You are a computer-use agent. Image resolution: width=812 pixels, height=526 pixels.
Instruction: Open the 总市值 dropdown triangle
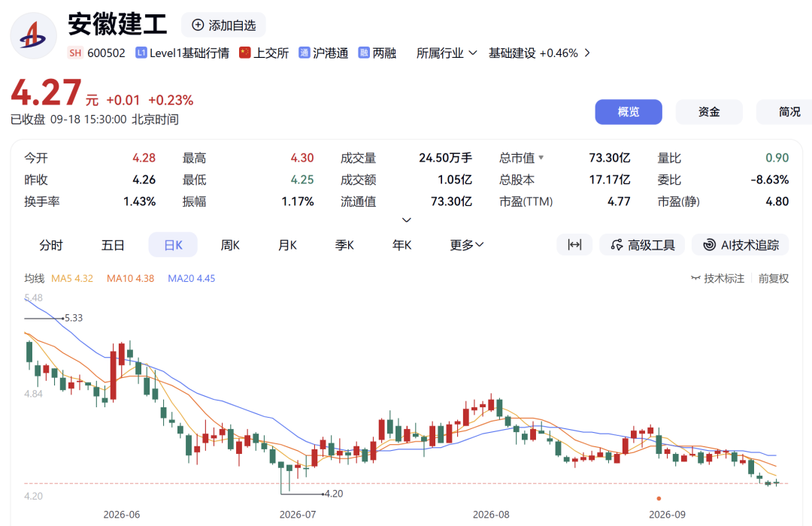541,157
